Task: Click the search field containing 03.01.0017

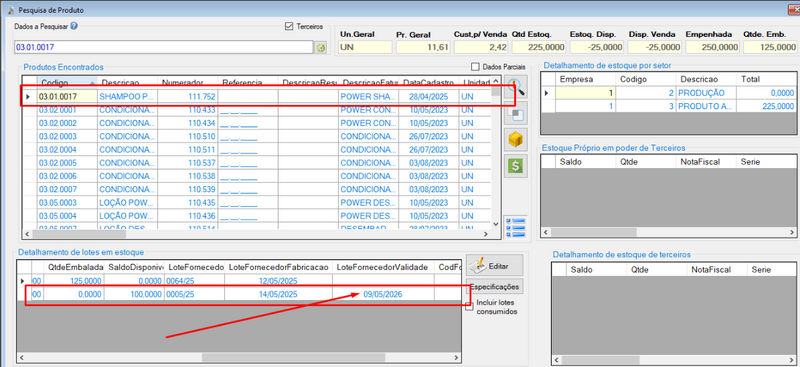Action: click(163, 47)
